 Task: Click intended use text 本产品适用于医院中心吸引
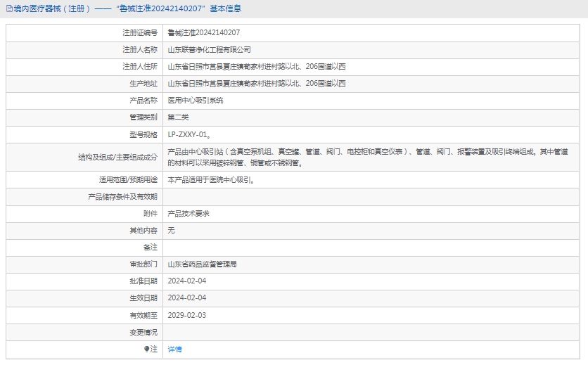pyautogui.click(x=211, y=179)
